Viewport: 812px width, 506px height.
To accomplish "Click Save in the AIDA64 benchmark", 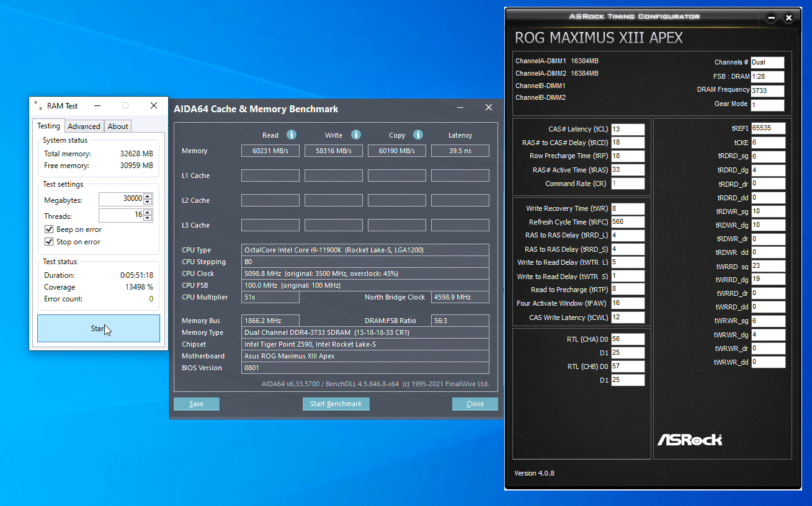I will 197,404.
